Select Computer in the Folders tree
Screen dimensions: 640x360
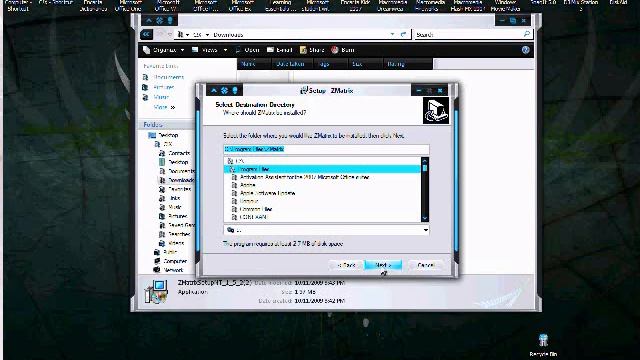pos(170,261)
